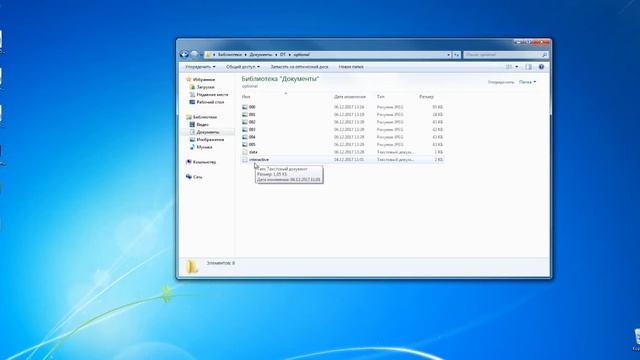This screenshot has height=360, width=640.
Task: Select the Библиотеки breadcrumb in the address bar
Action: [229, 55]
